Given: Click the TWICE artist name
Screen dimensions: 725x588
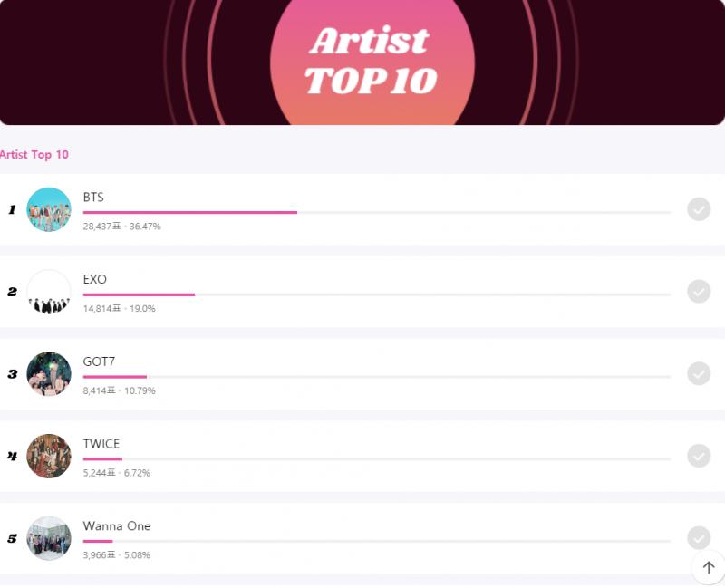Looking at the screenshot, I should [x=101, y=444].
